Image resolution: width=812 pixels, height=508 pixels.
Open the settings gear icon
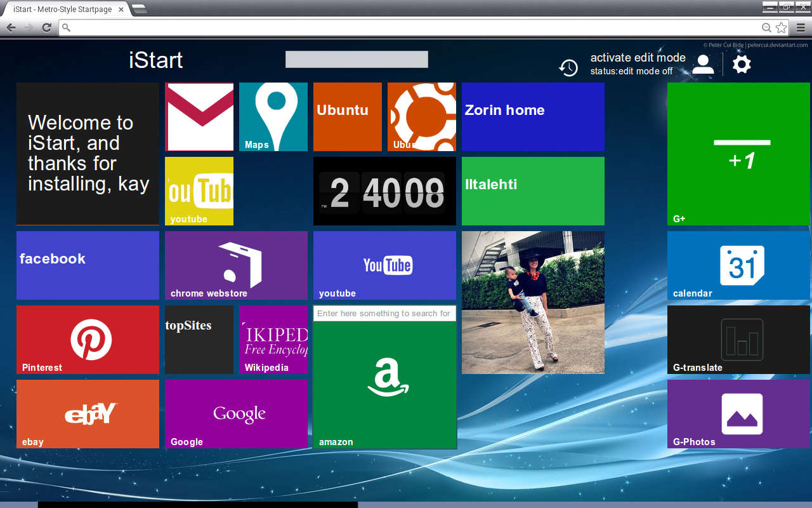coord(742,64)
